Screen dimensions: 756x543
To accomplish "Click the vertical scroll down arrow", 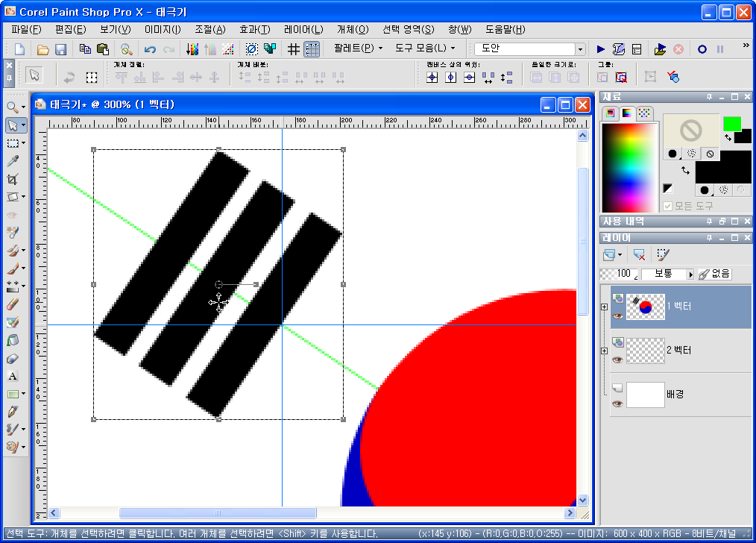I will click(582, 500).
